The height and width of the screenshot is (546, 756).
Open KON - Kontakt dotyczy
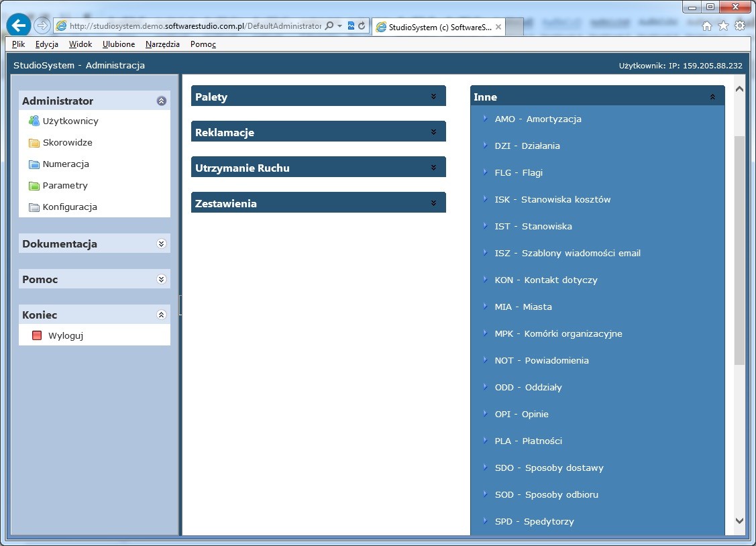(x=546, y=280)
